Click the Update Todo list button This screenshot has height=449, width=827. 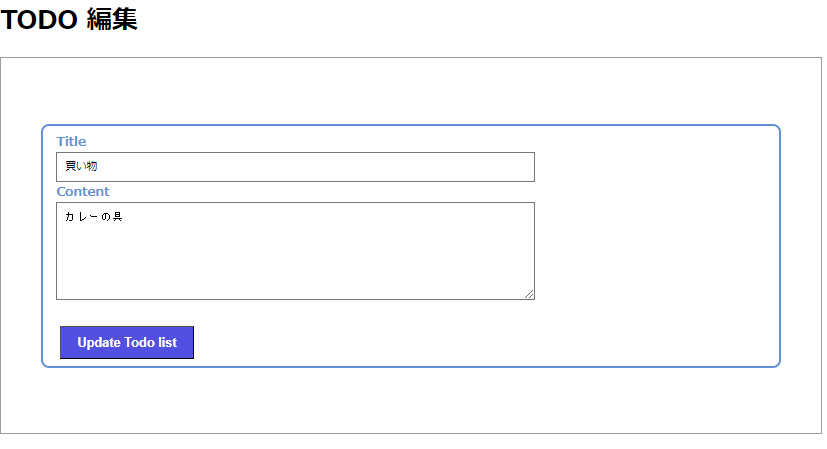(x=127, y=342)
